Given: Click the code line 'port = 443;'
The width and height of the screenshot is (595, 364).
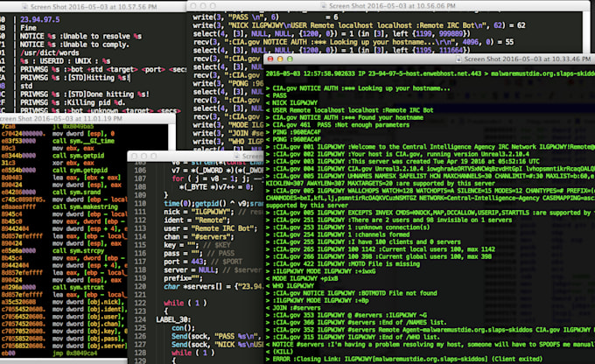Looking at the screenshot, I should click(x=185, y=262).
